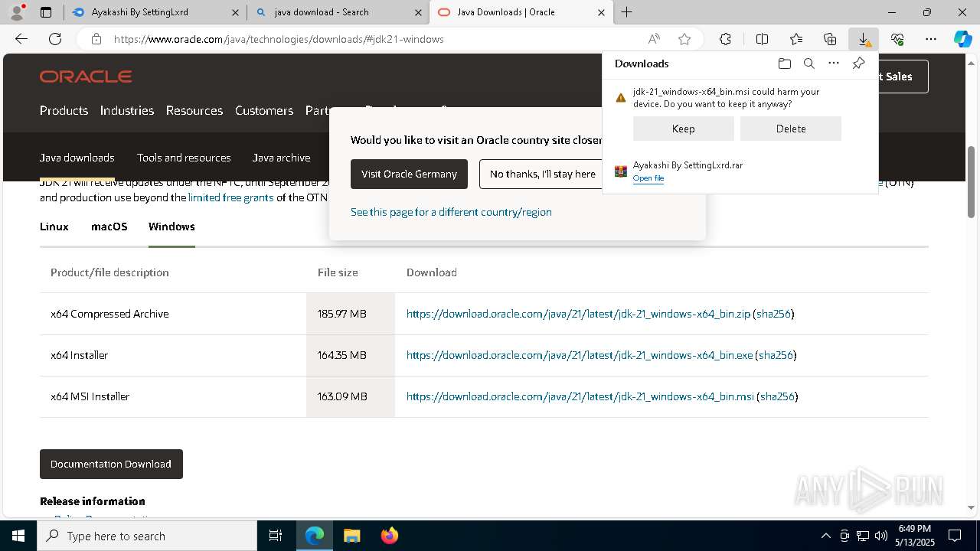Click the address bar URL

pyautogui.click(x=279, y=39)
